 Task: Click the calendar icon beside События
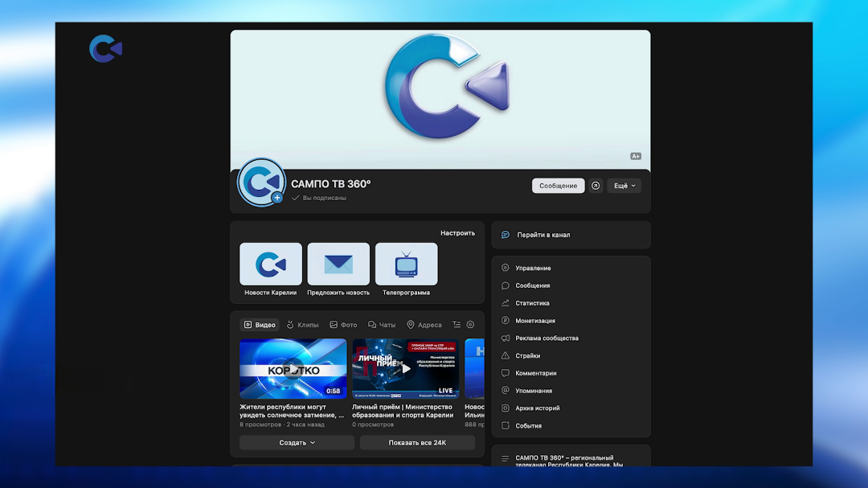[506, 426]
